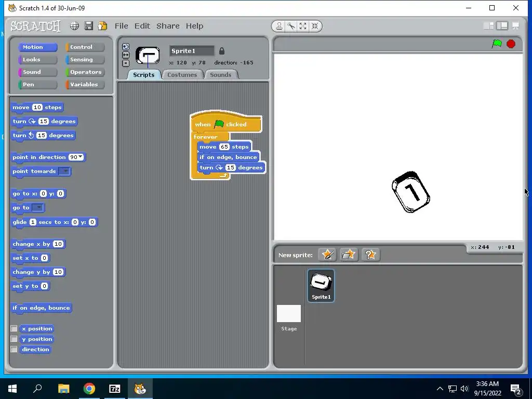Switch to the Sounds tab
The width and height of the screenshot is (532, 399).
[221, 75]
